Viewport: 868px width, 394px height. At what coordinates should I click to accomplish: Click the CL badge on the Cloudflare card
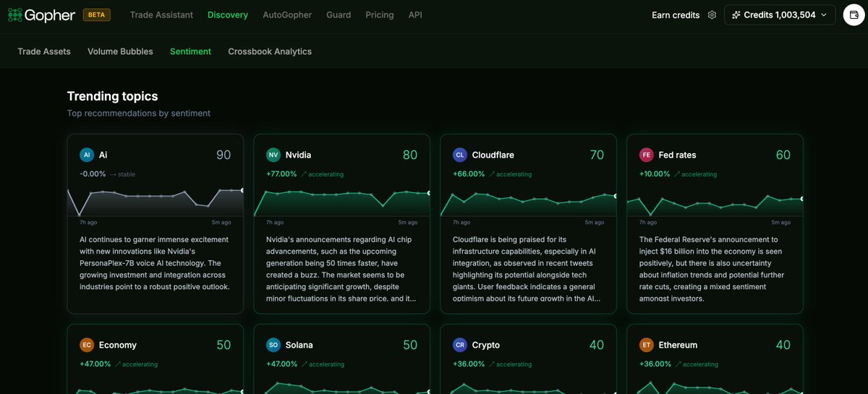click(x=460, y=155)
